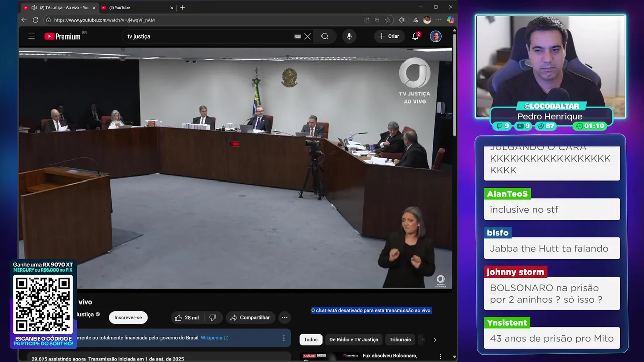The height and width of the screenshot is (362, 644).
Task: Click 'O chat está desativado' message text
Action: tap(371, 311)
